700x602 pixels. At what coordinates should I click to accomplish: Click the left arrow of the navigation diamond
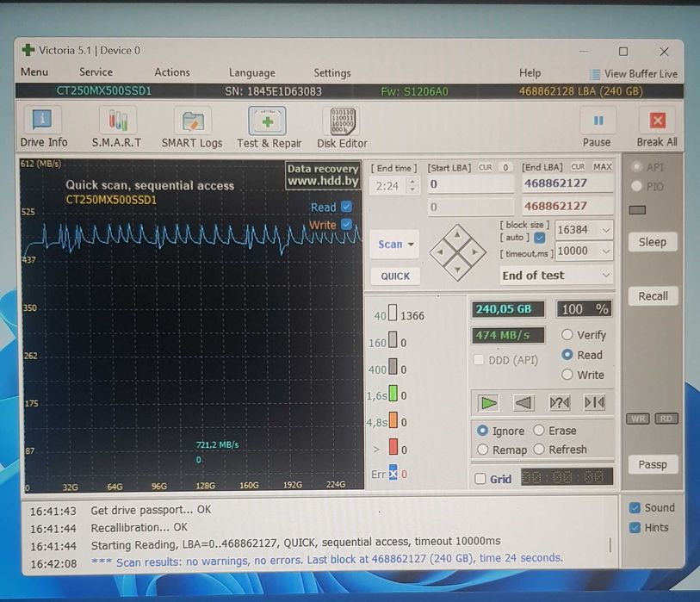[x=440, y=252]
